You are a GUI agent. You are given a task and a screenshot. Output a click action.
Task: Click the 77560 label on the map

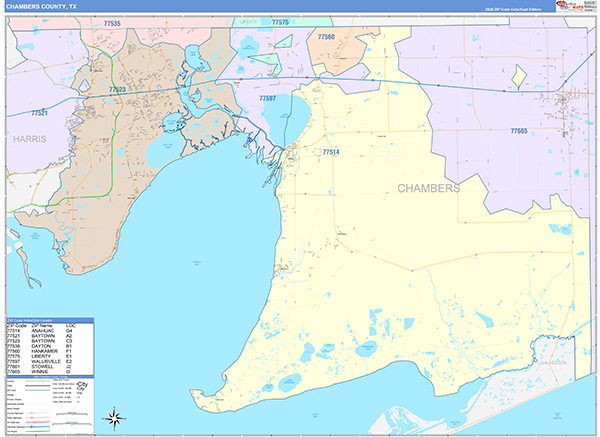326,37
